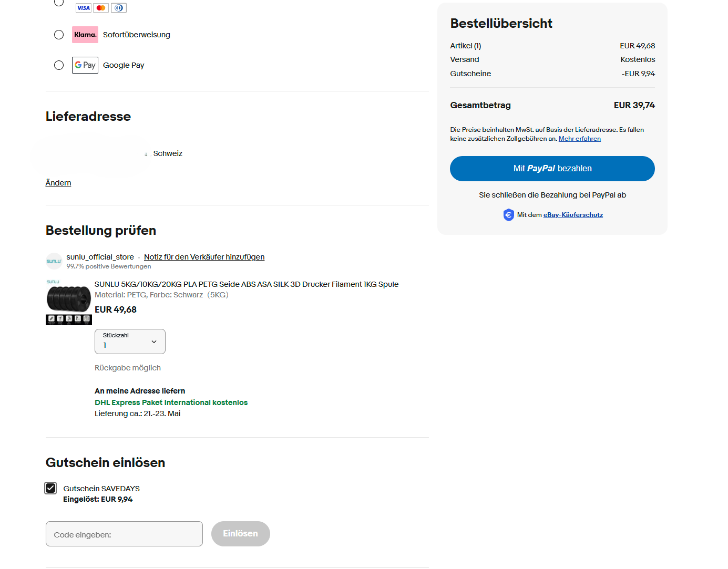Open Notiz für den Verkäufer hinzufügen

pyautogui.click(x=204, y=257)
